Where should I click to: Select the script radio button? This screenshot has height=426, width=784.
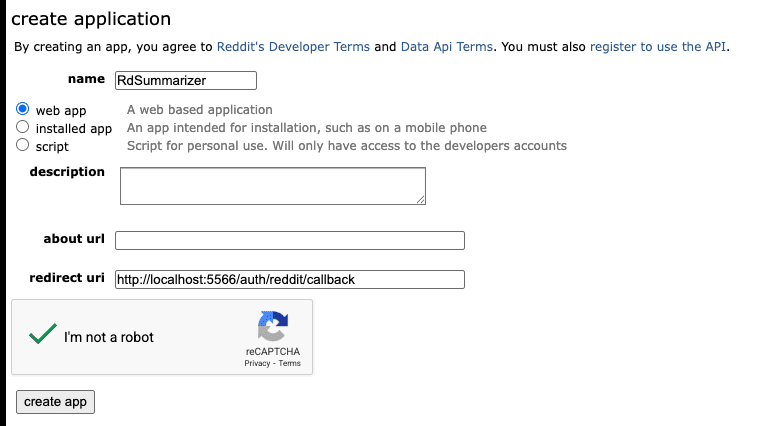[22, 144]
